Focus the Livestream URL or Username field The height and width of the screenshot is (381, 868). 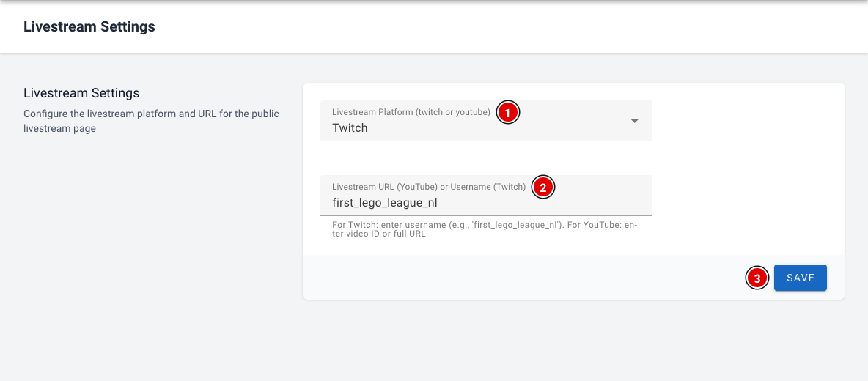click(486, 195)
